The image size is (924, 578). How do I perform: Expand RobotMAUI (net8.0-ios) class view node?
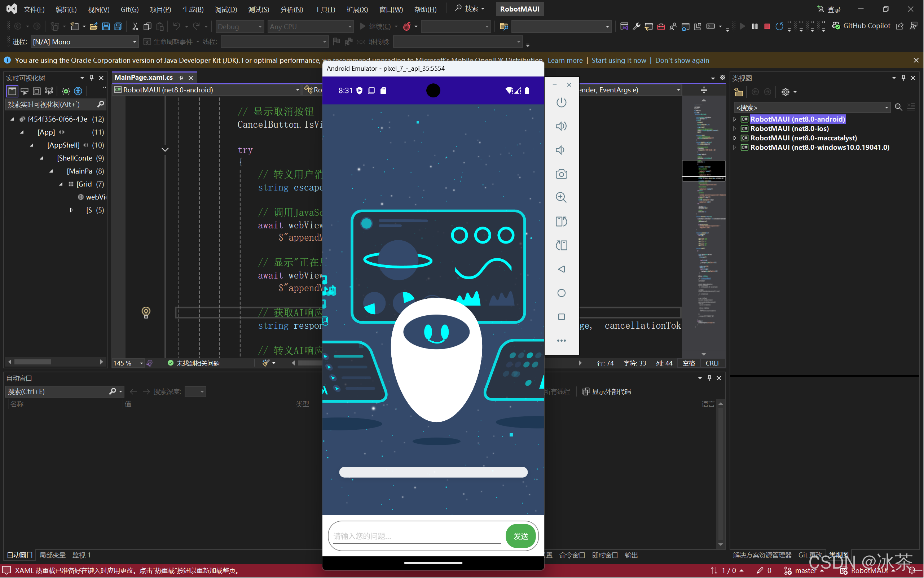coord(734,128)
